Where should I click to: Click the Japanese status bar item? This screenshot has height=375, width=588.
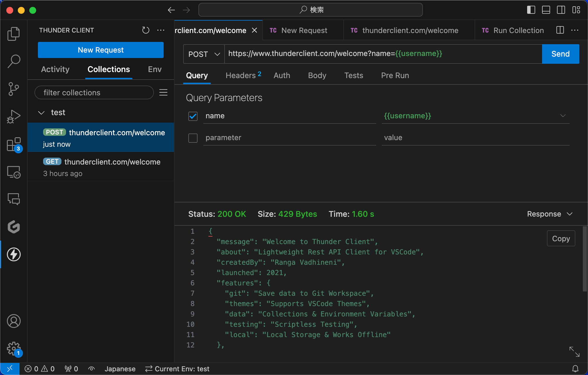pos(120,369)
